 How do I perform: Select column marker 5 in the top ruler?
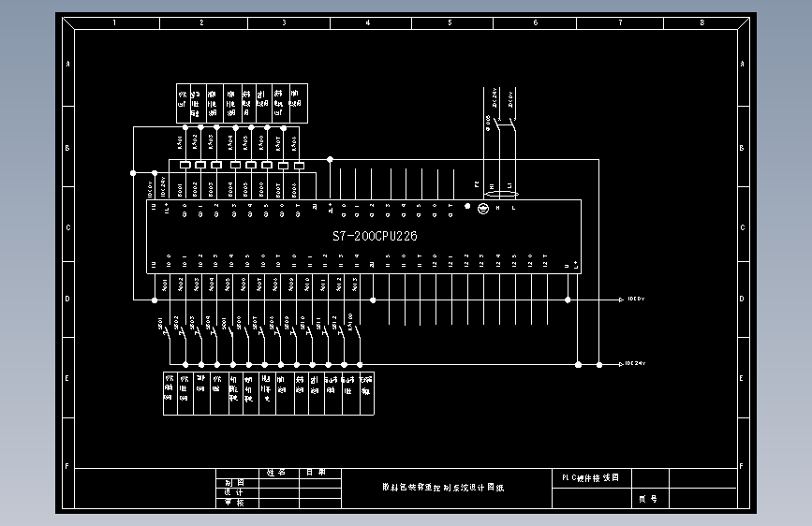pos(450,22)
